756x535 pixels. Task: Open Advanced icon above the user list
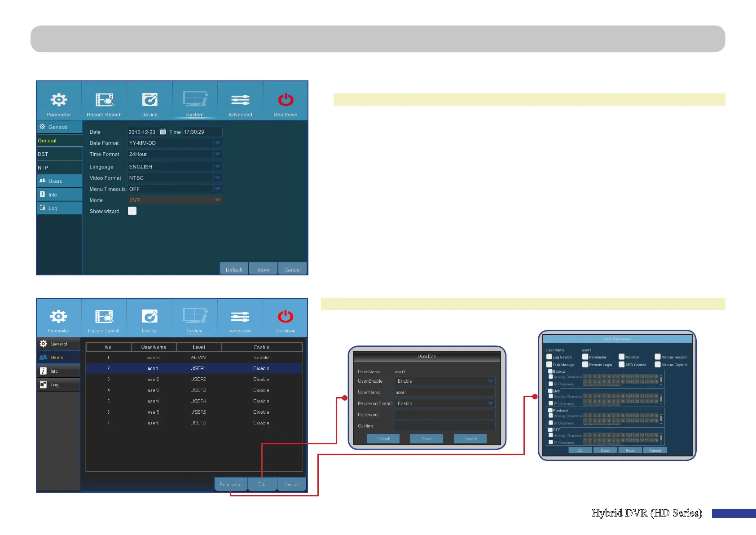[x=240, y=317]
